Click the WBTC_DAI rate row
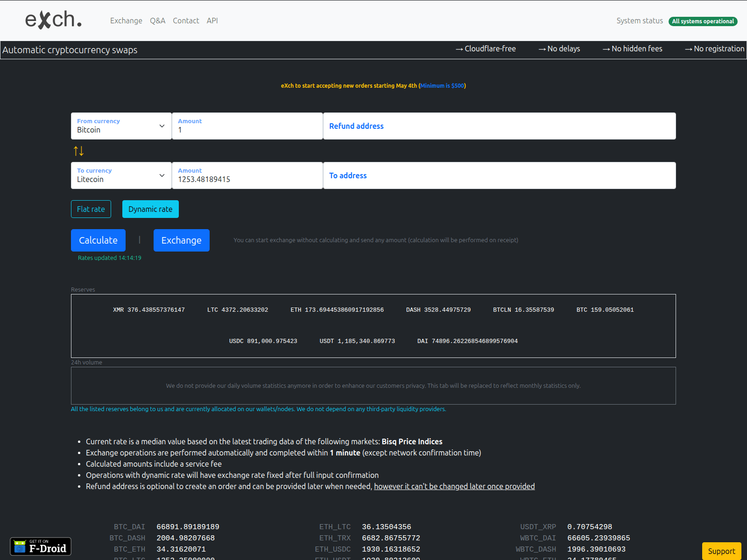 point(575,538)
